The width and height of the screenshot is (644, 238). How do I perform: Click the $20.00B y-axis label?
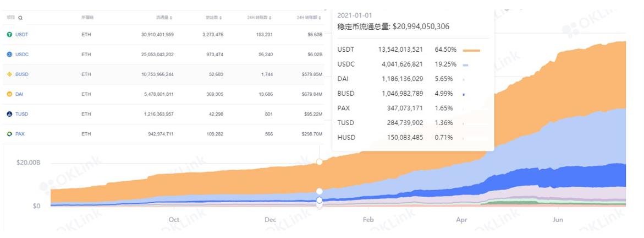(29, 163)
